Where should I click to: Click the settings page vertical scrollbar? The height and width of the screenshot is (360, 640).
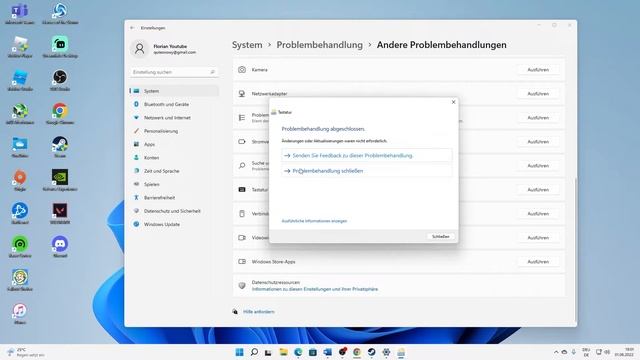[575, 249]
